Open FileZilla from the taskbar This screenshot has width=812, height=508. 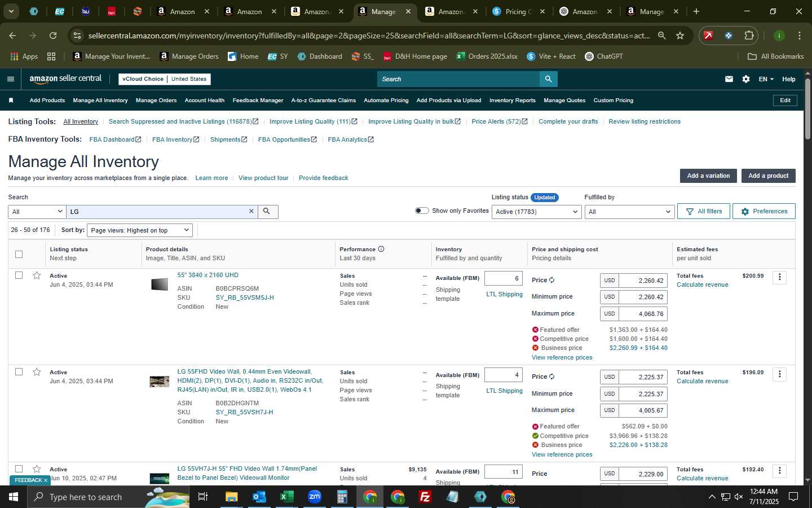tap(425, 497)
